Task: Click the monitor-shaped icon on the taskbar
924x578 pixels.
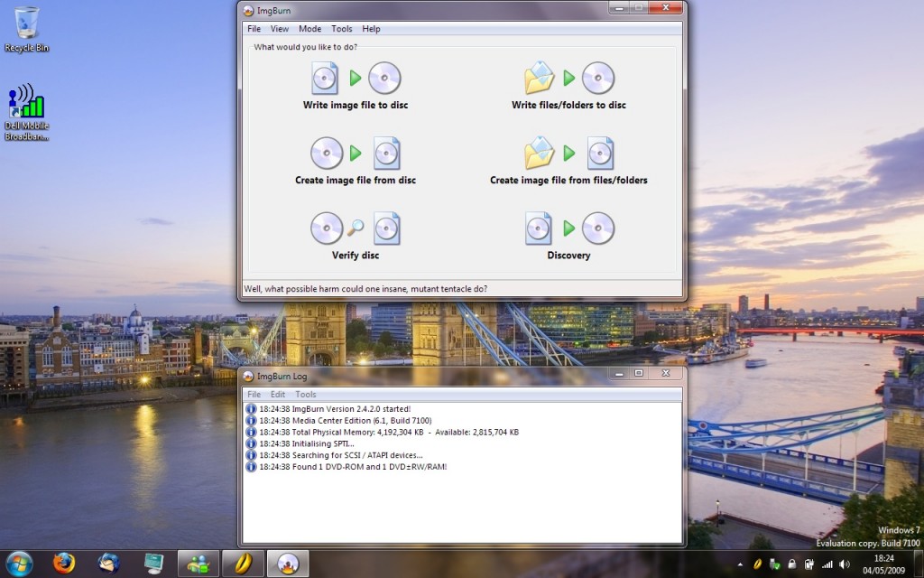Action: coord(153,564)
